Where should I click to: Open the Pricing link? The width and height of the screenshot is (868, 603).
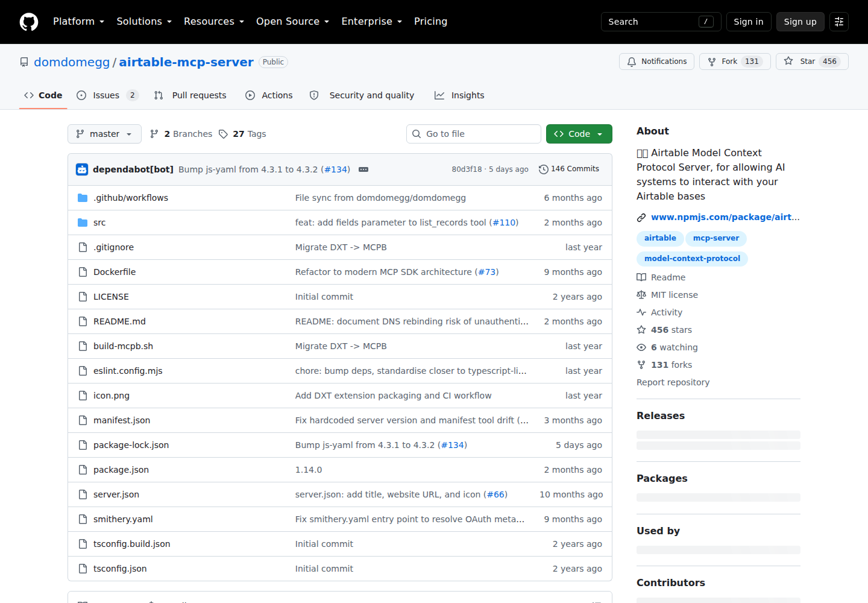[430, 22]
